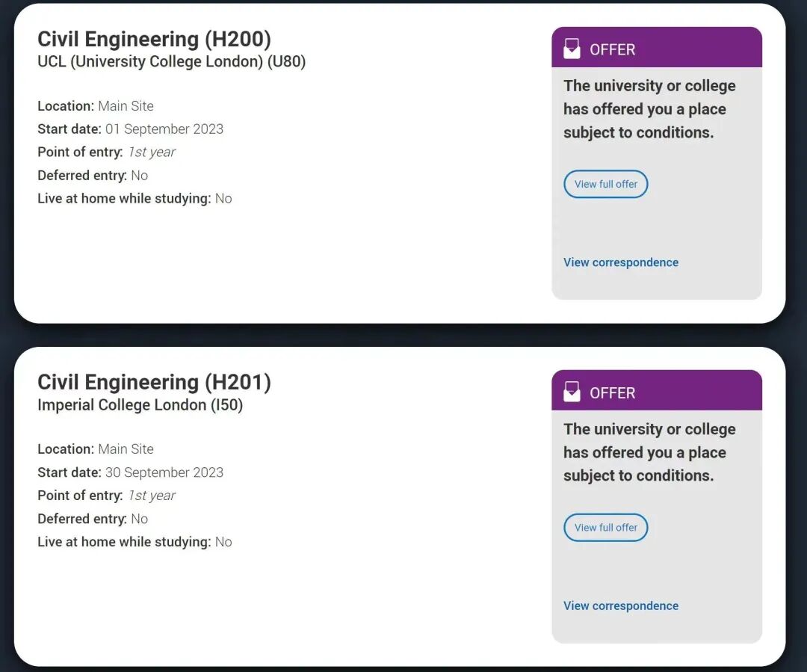Image resolution: width=807 pixels, height=672 pixels.
Task: Click the purple OFFER header on Imperial card
Action: click(656, 391)
